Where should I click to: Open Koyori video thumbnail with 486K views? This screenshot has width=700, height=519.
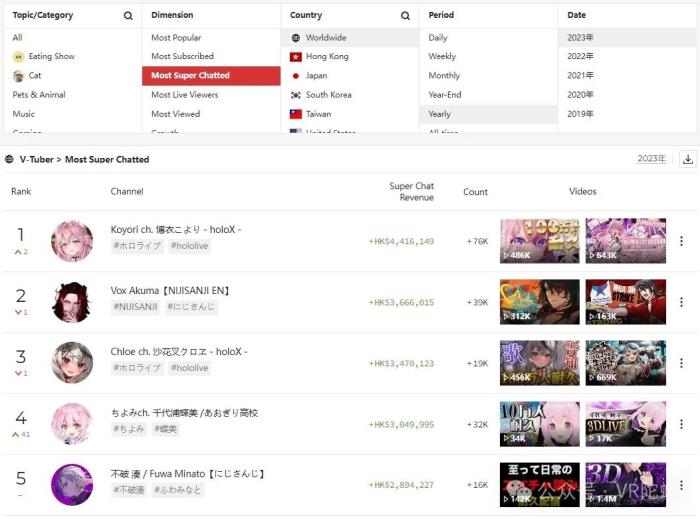point(540,241)
